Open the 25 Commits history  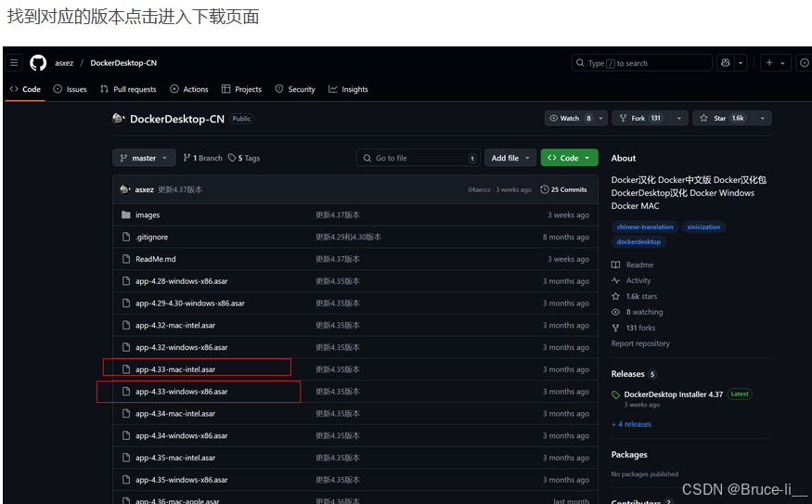[563, 189]
